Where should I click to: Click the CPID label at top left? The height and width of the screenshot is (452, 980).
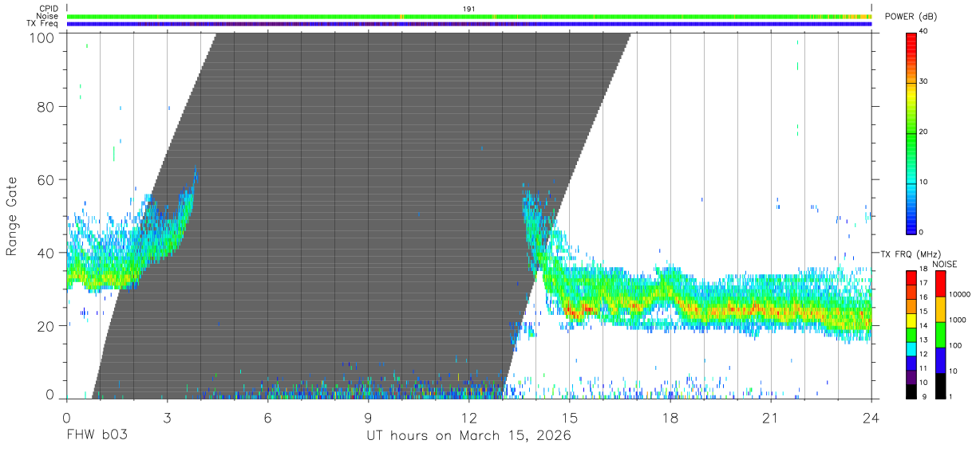(48, 9)
